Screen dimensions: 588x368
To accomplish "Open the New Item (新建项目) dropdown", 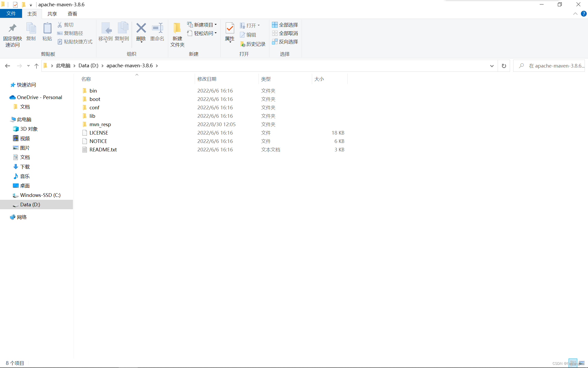I will (202, 25).
